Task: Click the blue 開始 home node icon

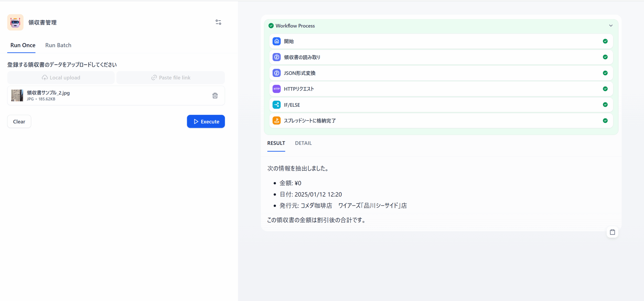Action: pos(276,41)
